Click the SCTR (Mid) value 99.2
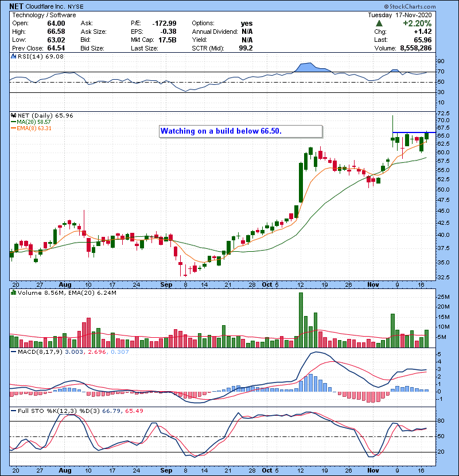Viewport: 459px width, 476px height. 246,48
